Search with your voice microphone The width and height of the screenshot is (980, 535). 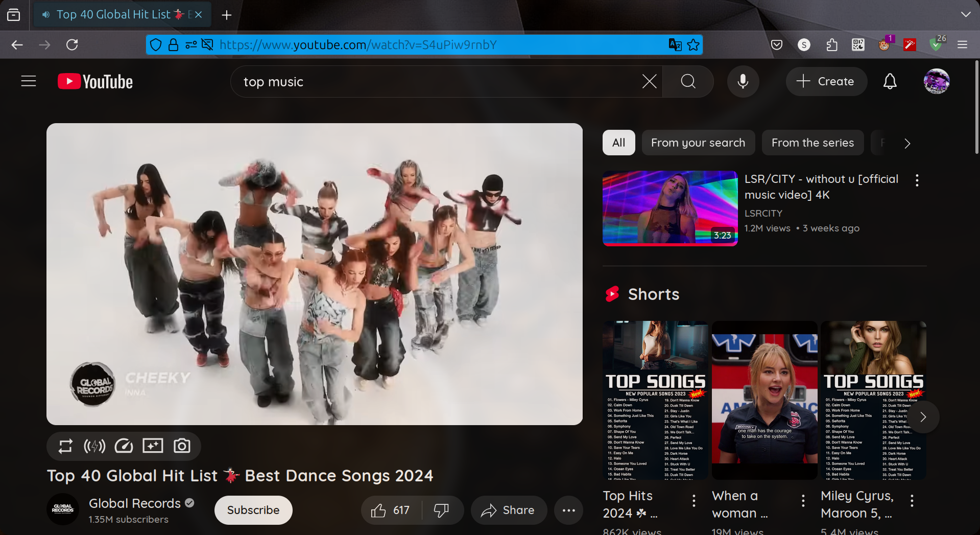point(743,81)
